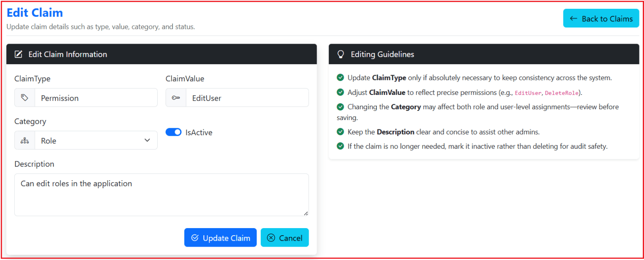Click the green check beside the ClaimValue guideline

pyautogui.click(x=340, y=92)
